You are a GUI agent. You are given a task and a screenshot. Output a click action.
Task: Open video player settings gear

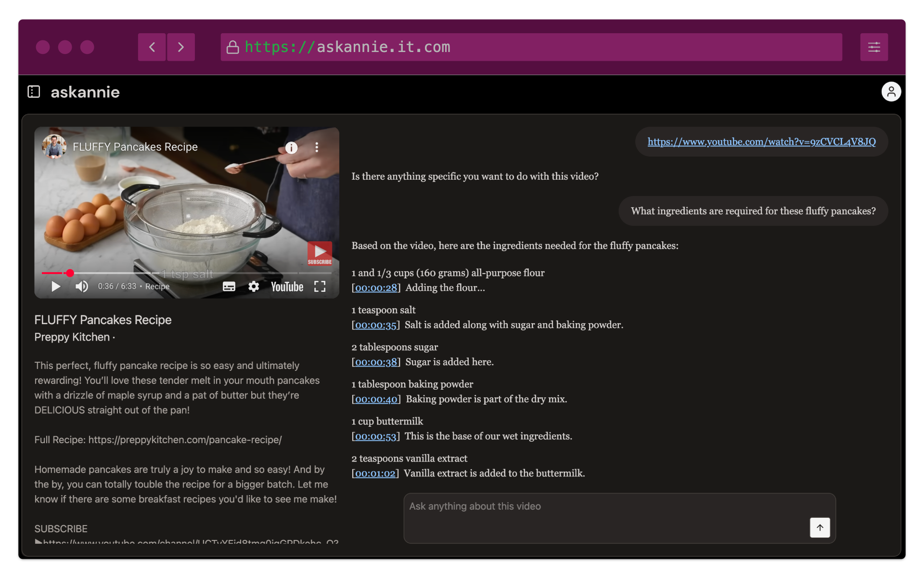point(254,287)
